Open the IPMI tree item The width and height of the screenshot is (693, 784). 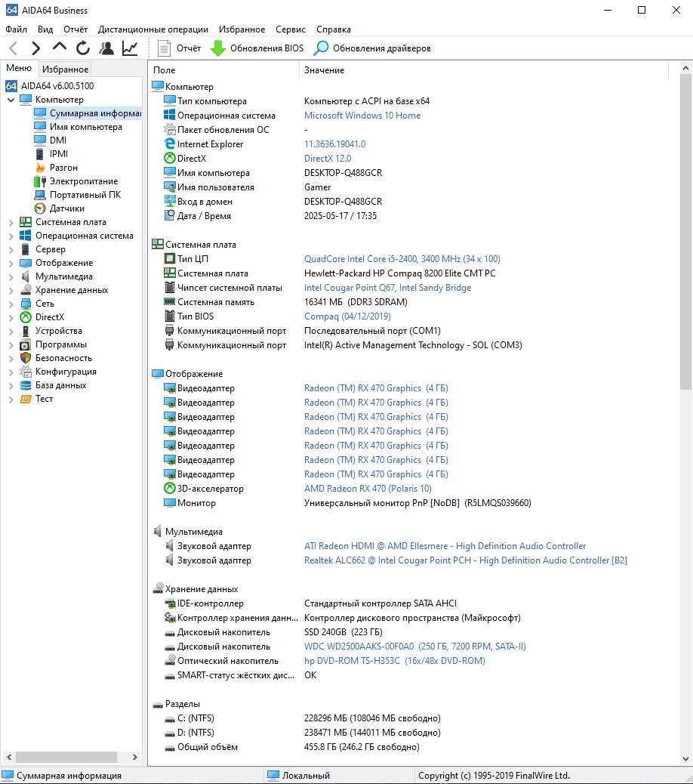51,153
